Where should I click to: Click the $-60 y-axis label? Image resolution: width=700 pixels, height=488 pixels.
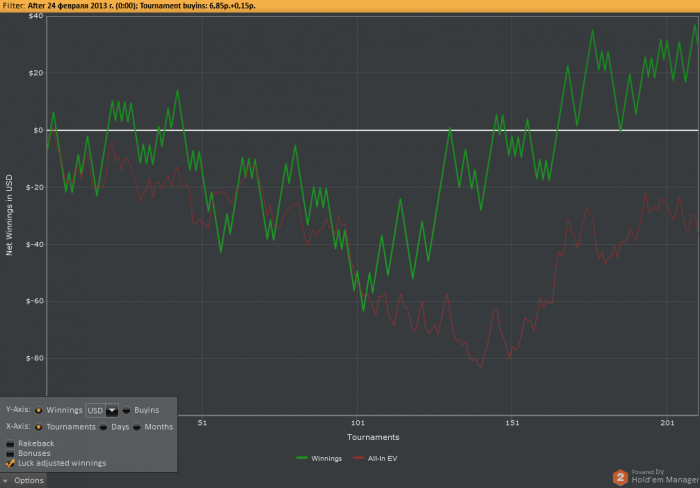[34, 301]
